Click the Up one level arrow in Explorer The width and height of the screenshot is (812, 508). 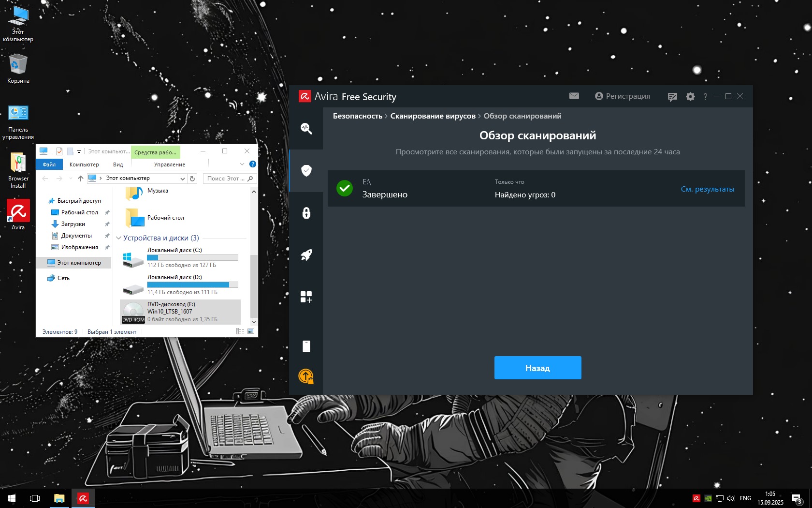coord(81,179)
